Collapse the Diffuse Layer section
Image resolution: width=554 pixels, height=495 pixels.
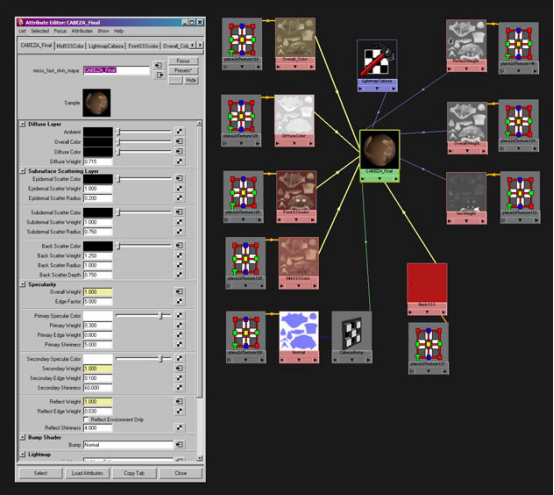[x=23, y=124]
